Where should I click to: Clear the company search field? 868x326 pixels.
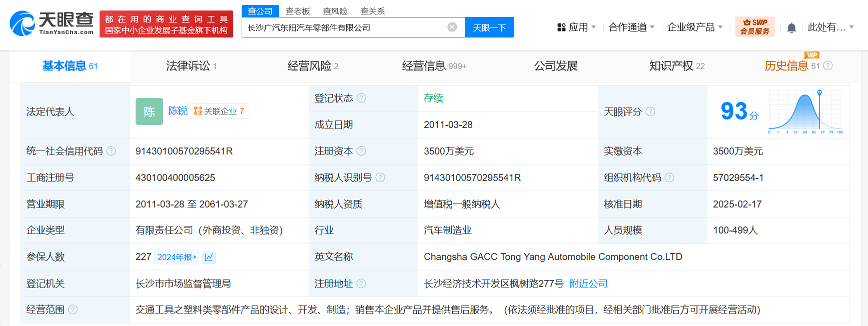(452, 27)
